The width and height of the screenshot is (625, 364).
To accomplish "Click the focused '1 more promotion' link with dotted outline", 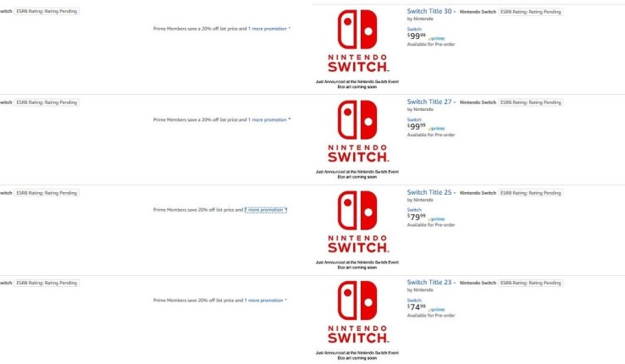I will pyautogui.click(x=265, y=210).
